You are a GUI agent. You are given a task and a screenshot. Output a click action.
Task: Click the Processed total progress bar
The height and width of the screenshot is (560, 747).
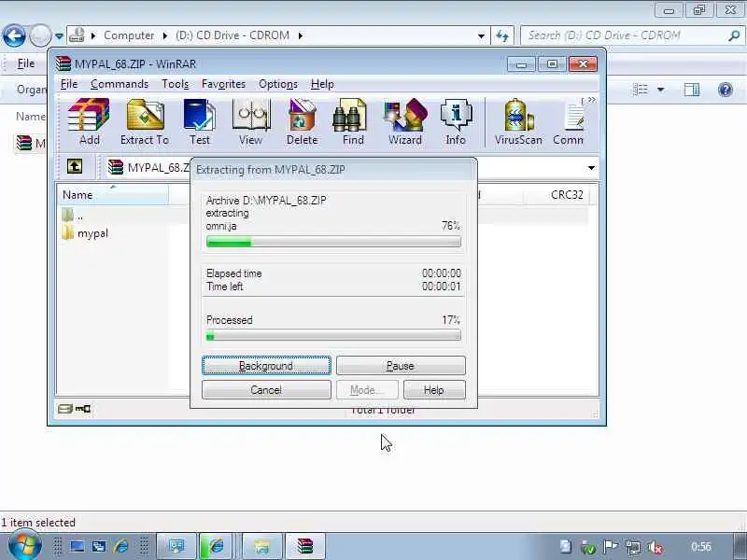click(x=333, y=336)
